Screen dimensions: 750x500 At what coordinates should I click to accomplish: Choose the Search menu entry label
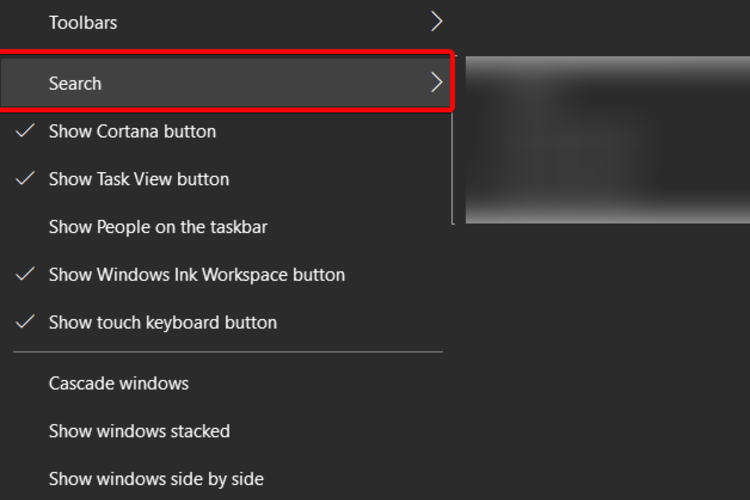(x=75, y=83)
